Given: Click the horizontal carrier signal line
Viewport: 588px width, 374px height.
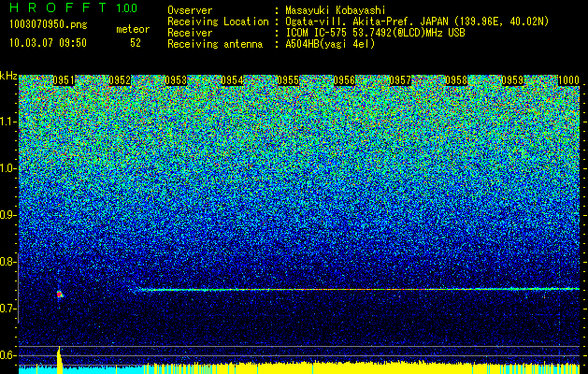Looking at the screenshot, I should click(358, 289).
